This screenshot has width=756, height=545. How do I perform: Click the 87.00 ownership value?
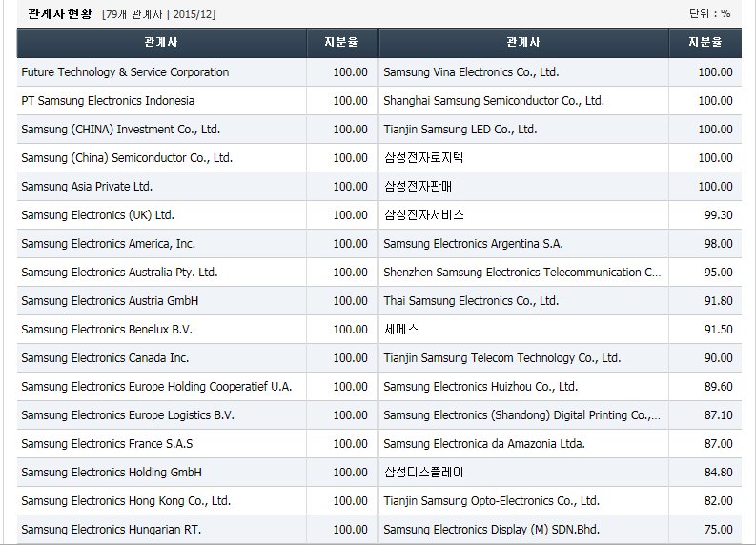click(719, 444)
